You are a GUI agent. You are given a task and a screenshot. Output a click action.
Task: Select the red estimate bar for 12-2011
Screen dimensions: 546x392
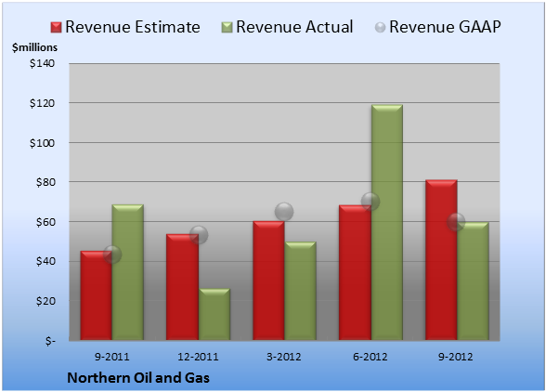(182, 287)
